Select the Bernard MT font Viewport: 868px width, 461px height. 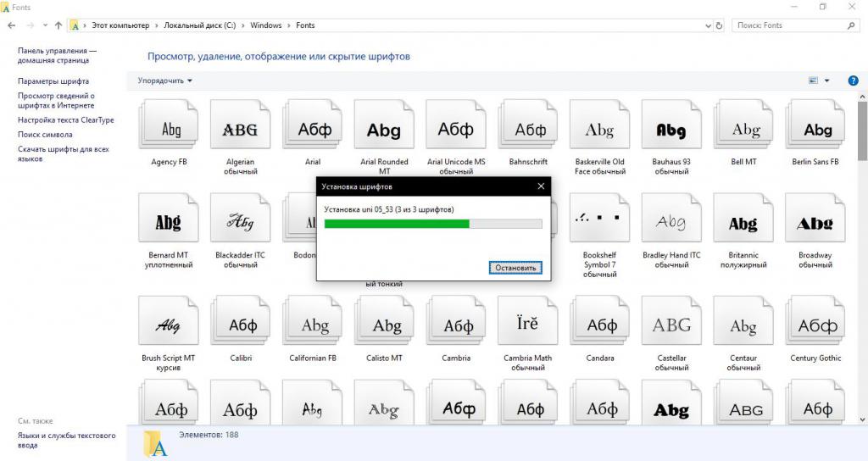[x=169, y=218]
